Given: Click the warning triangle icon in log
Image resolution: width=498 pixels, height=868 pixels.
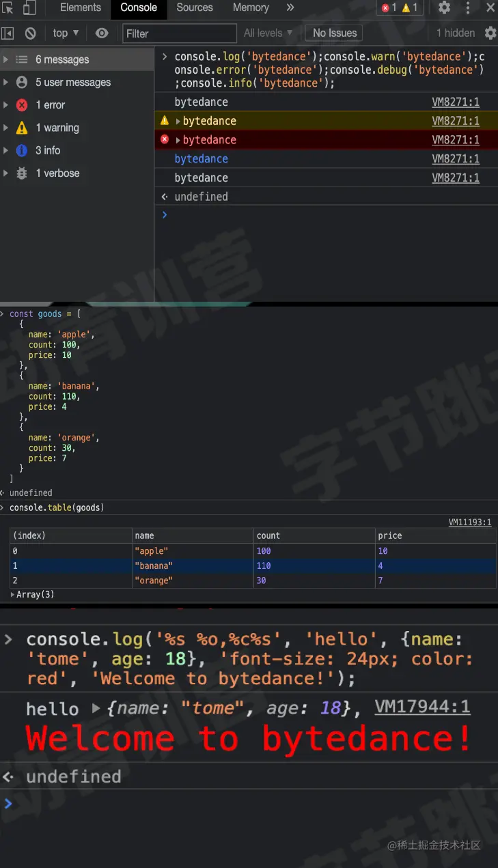Looking at the screenshot, I should pos(164,121).
